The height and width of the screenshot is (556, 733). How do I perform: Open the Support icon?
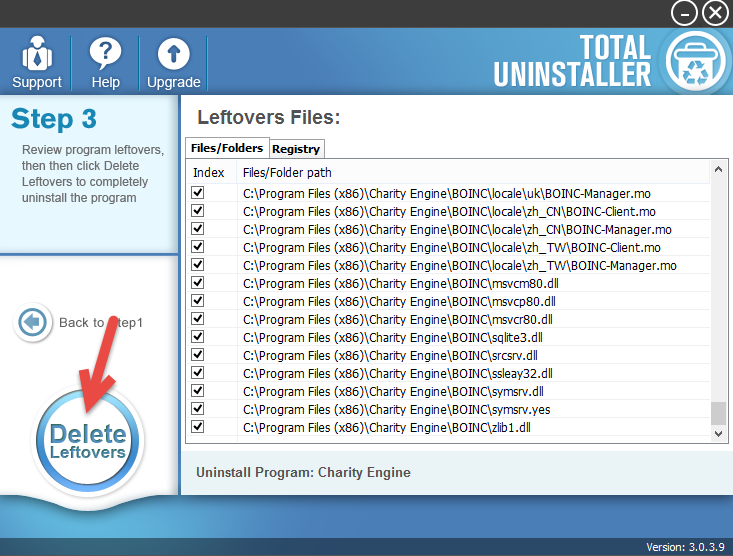37,53
